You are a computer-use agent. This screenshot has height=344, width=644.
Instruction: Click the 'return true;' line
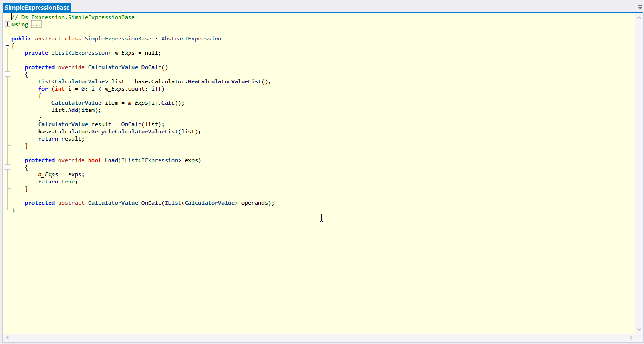click(58, 182)
